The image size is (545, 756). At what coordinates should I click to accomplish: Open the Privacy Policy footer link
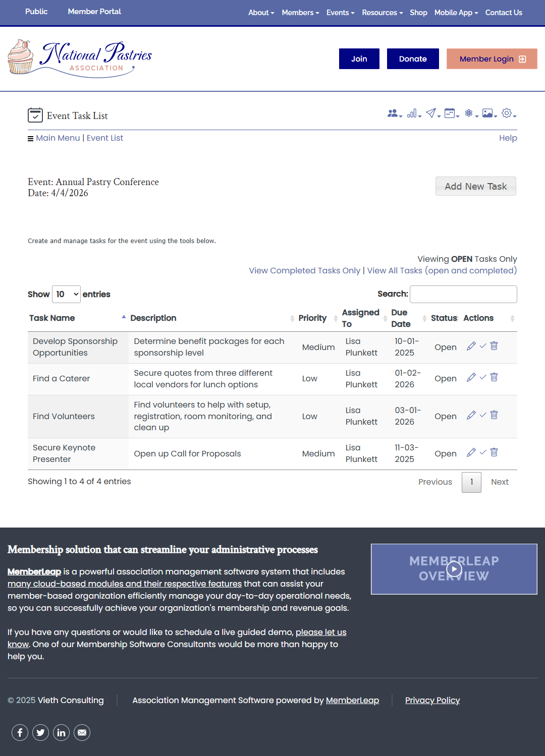click(x=432, y=700)
